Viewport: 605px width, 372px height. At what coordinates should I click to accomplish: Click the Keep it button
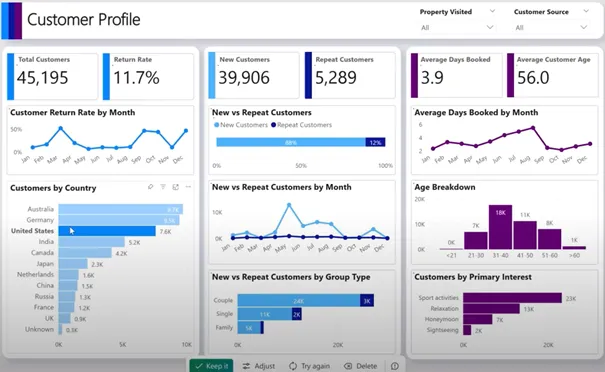(x=211, y=366)
